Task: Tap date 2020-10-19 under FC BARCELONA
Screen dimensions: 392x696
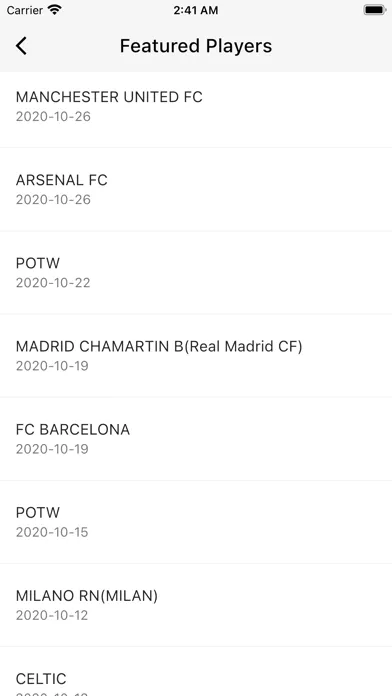Action: click(x=52, y=449)
